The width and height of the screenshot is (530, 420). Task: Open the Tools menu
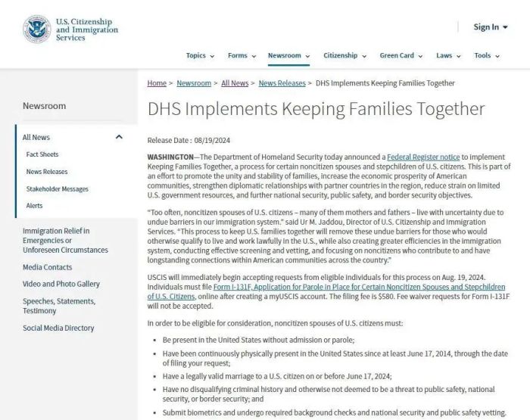(x=486, y=55)
